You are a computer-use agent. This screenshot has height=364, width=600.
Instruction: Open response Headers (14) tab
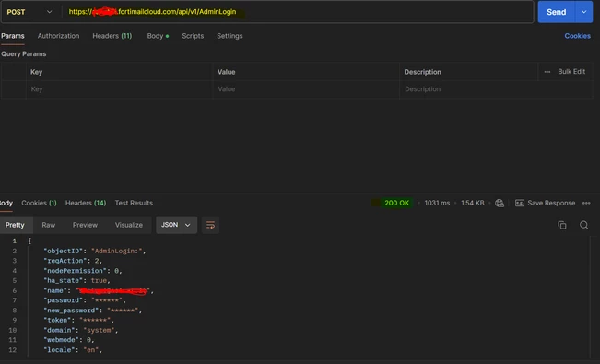(86, 204)
